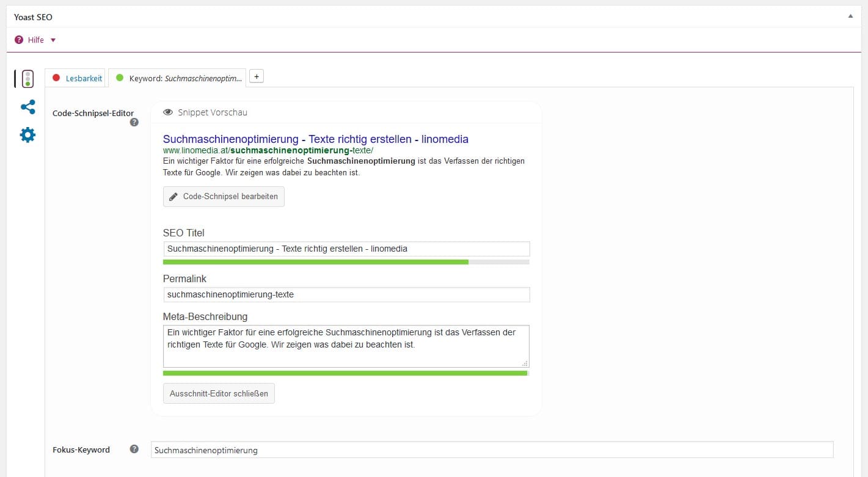Click the SEO Titel label

tap(184, 233)
